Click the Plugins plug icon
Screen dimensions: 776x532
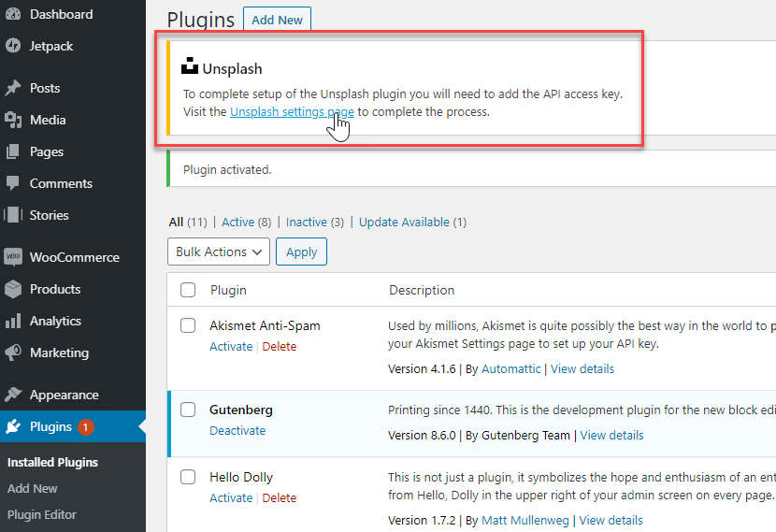(13, 426)
